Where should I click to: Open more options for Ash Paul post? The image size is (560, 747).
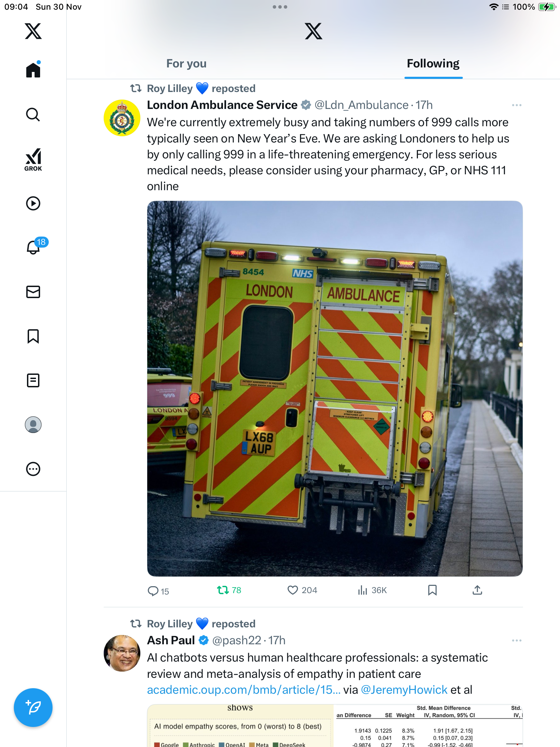tap(516, 640)
